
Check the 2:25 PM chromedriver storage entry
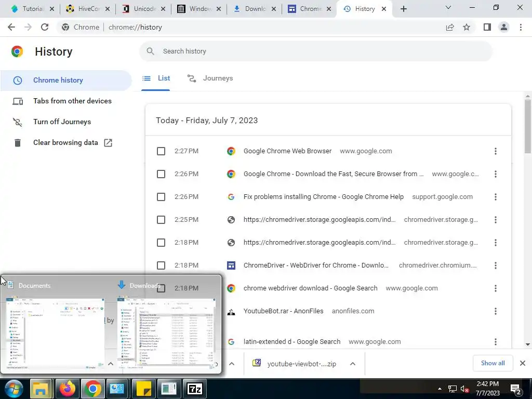coord(161,220)
